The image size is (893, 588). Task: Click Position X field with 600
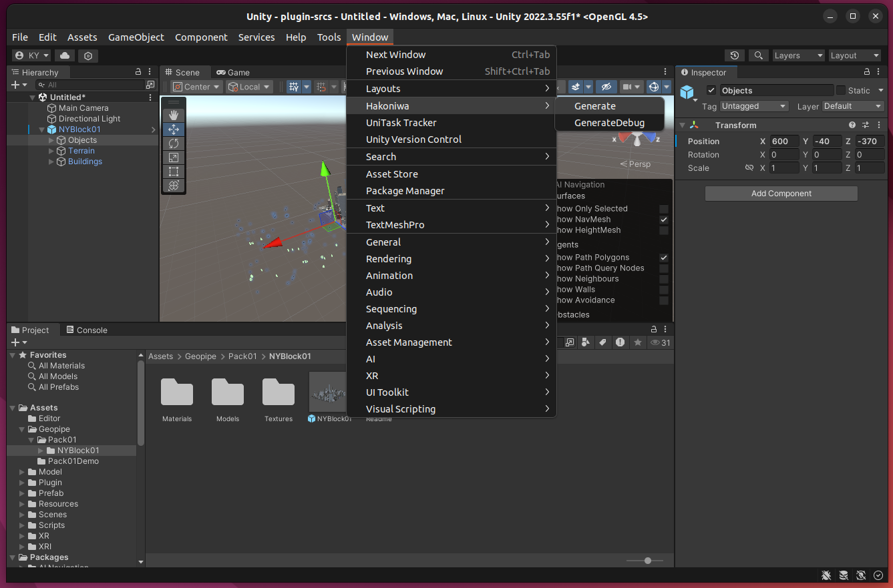coord(784,141)
